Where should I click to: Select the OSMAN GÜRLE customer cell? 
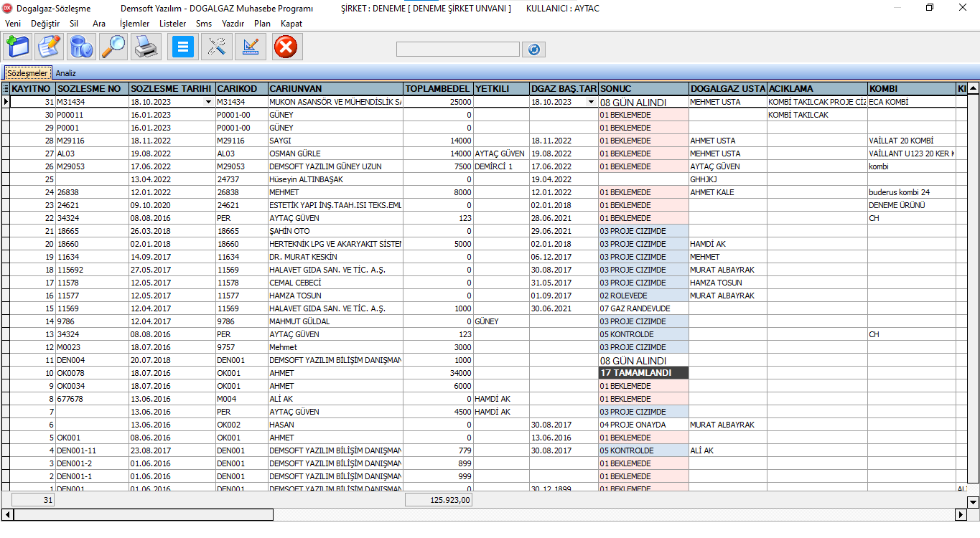[x=335, y=154]
